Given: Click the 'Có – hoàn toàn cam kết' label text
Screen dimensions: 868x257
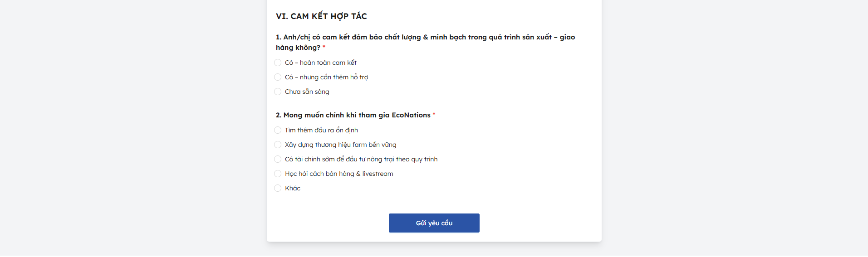Looking at the screenshot, I should pyautogui.click(x=320, y=63).
